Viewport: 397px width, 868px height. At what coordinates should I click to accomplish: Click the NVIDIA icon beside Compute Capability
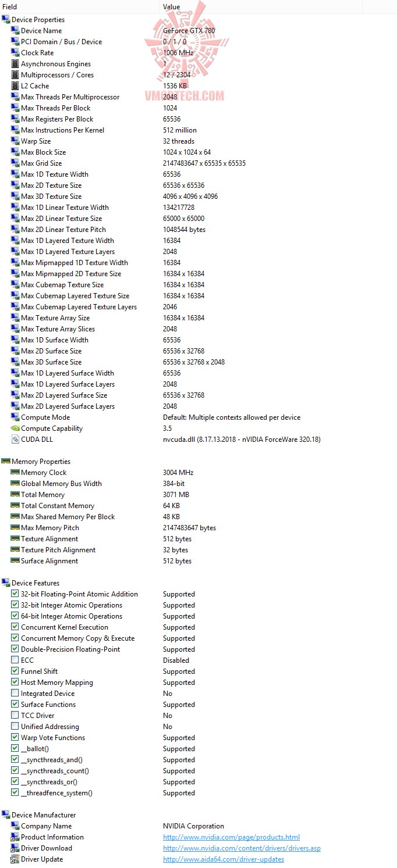15,428
